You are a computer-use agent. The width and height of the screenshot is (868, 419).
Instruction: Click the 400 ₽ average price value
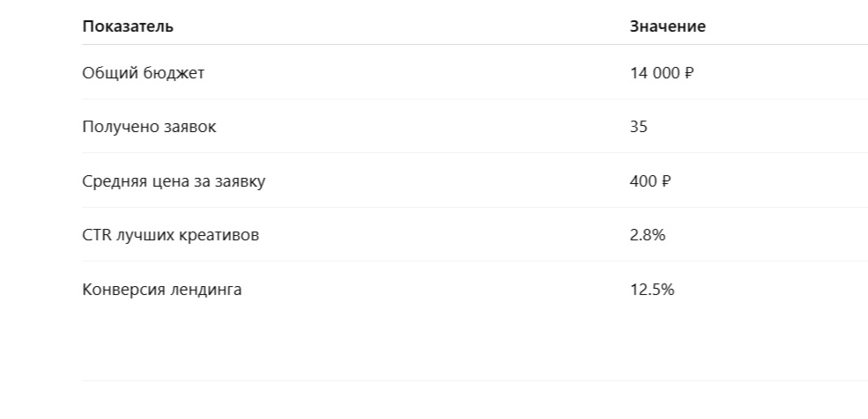tap(649, 180)
